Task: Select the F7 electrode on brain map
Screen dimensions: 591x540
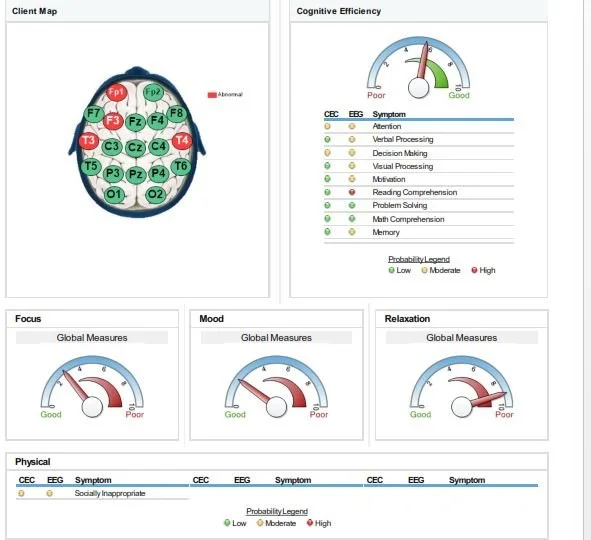Action: 93,113
